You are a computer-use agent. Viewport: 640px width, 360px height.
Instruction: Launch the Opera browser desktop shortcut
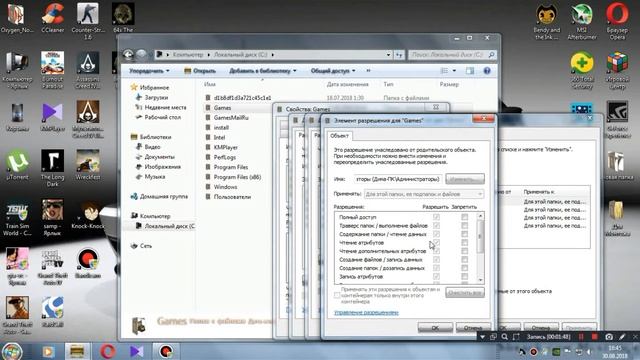coord(617,20)
